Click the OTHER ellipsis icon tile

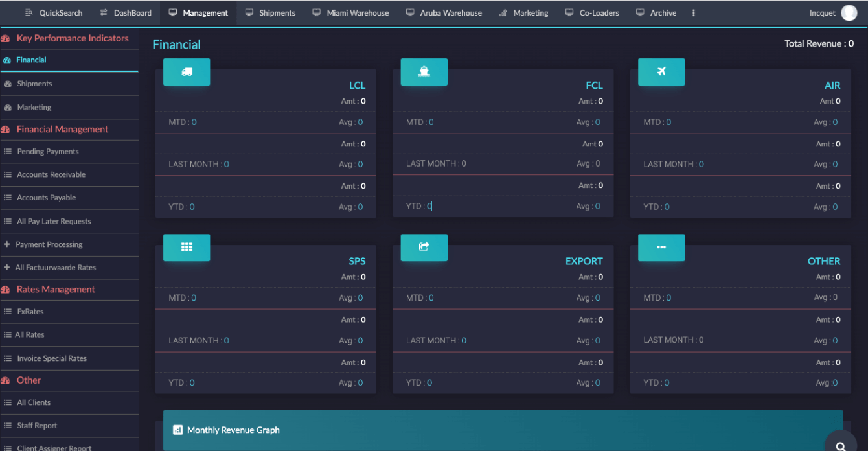point(661,248)
